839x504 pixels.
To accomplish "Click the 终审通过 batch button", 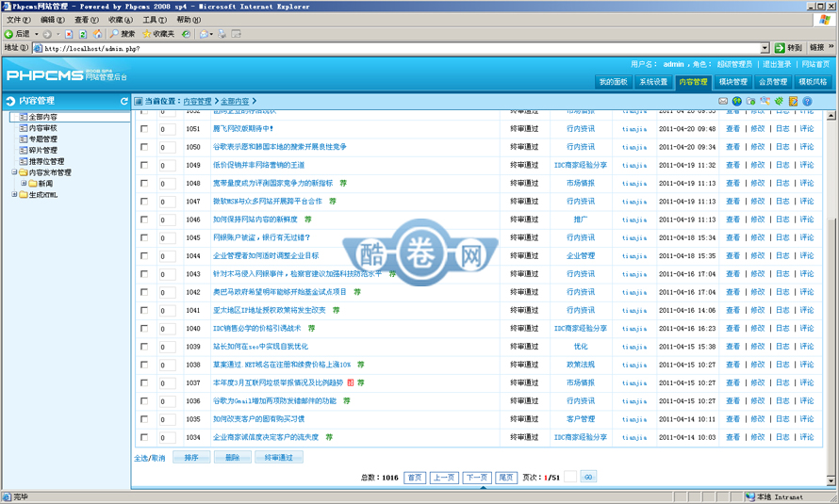I will coord(279,458).
